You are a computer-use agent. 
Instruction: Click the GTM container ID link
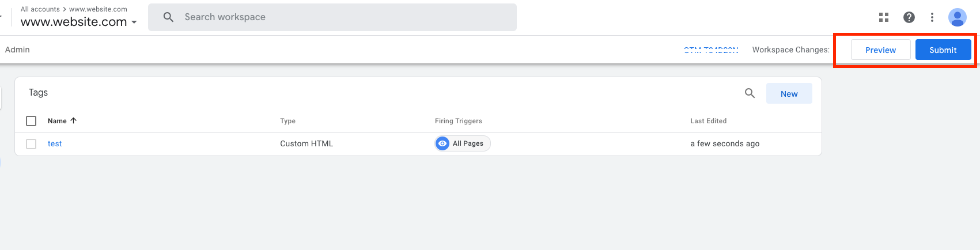(x=711, y=50)
